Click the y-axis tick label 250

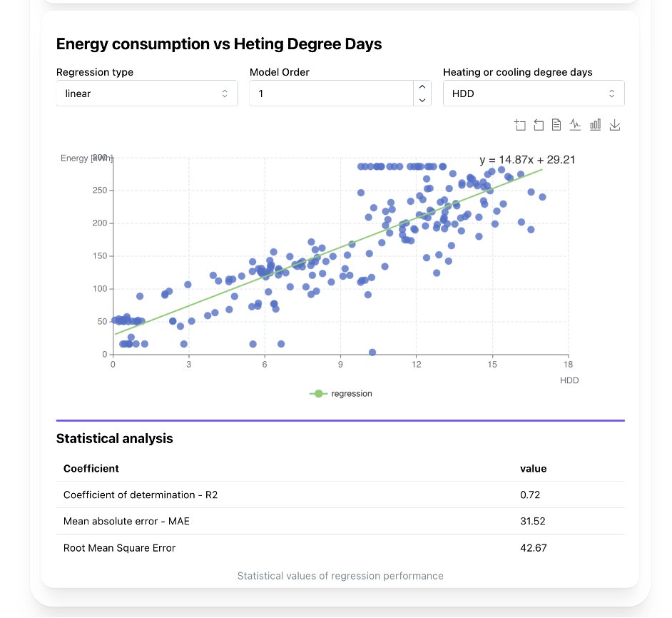(x=100, y=190)
